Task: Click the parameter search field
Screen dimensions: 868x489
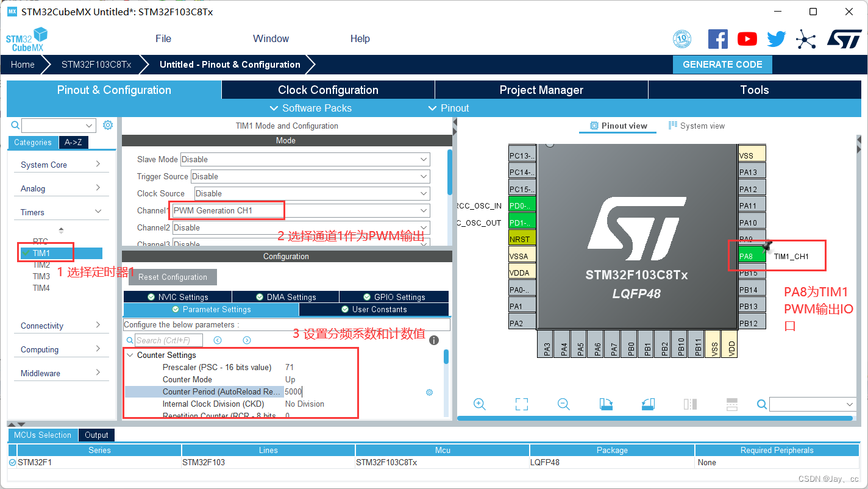Action: point(168,340)
